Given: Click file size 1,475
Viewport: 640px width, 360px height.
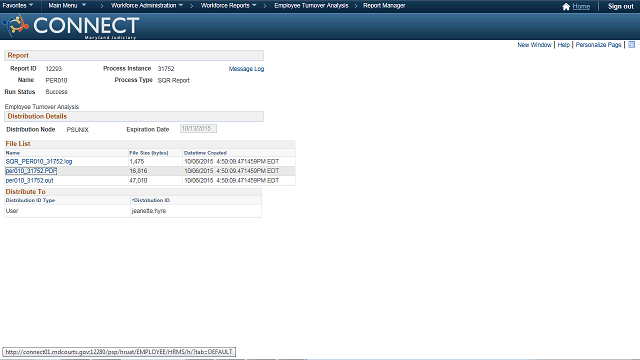Looking at the screenshot, I should tap(137, 162).
